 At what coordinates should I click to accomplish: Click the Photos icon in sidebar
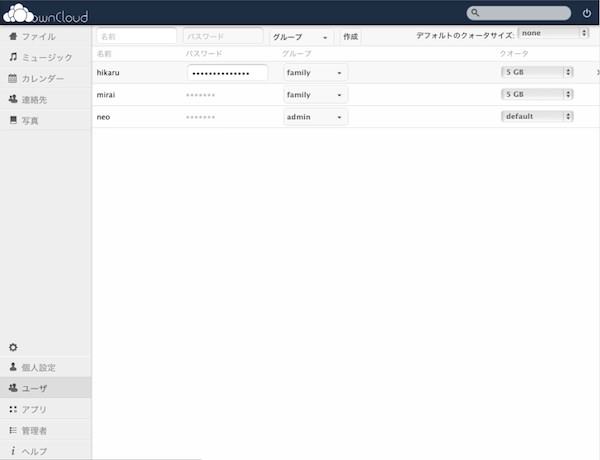(13, 120)
